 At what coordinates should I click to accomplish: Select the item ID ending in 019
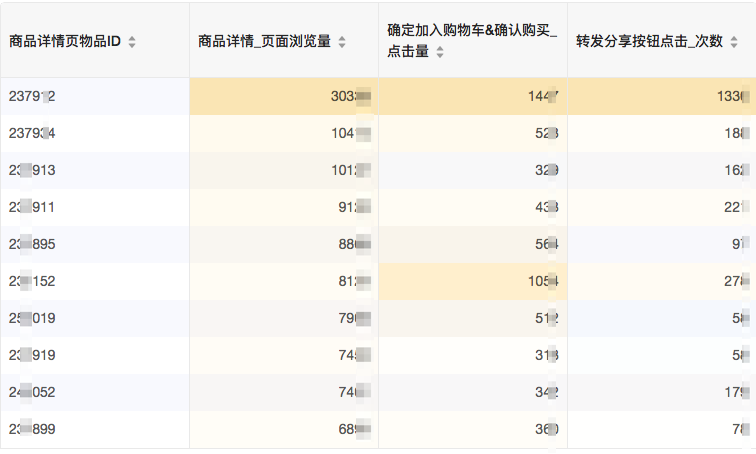(x=32, y=319)
